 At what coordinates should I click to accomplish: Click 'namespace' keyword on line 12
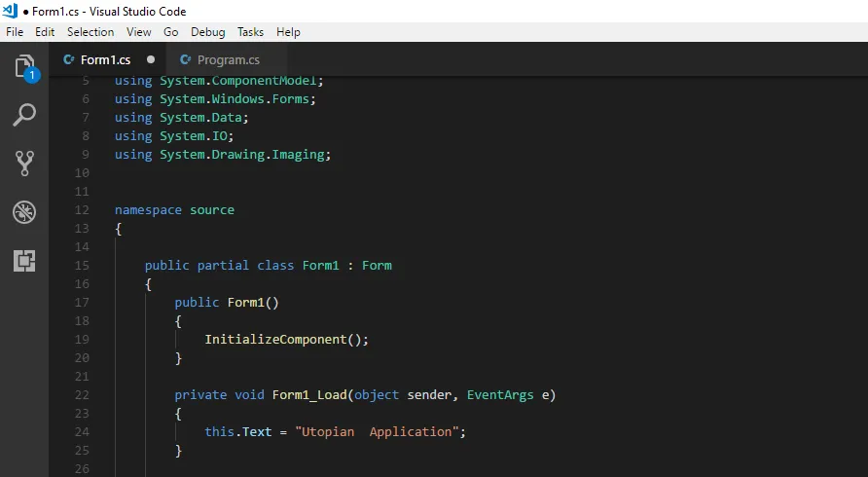[x=148, y=210]
